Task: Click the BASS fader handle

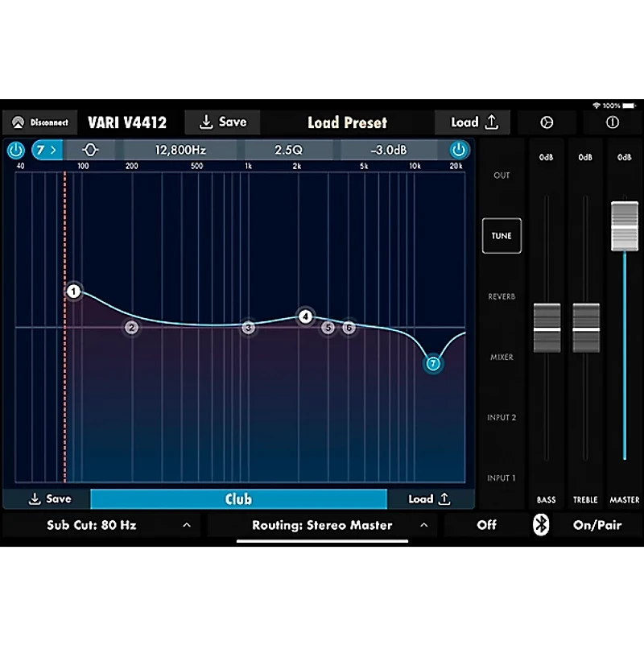Action: [547, 328]
